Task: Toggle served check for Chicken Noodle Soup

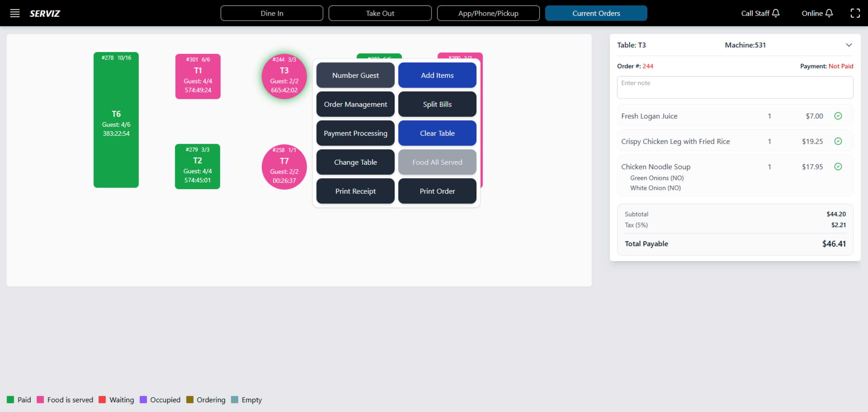Action: [838, 167]
